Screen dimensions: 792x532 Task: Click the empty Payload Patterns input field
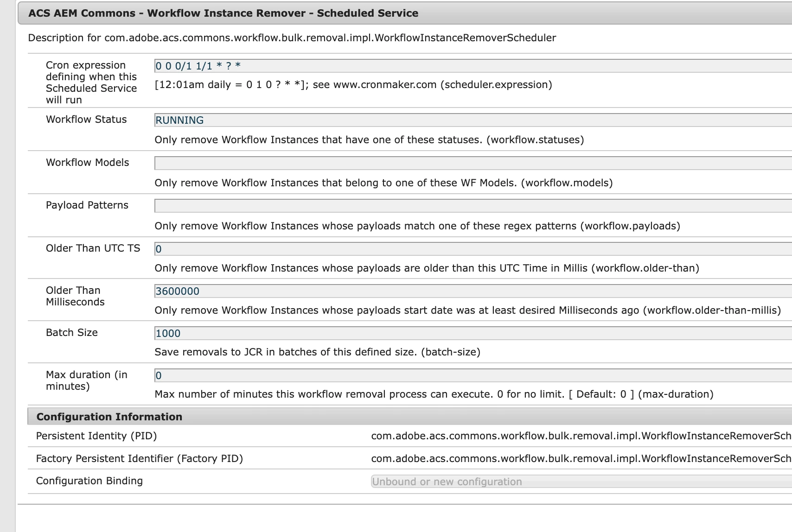click(473, 206)
